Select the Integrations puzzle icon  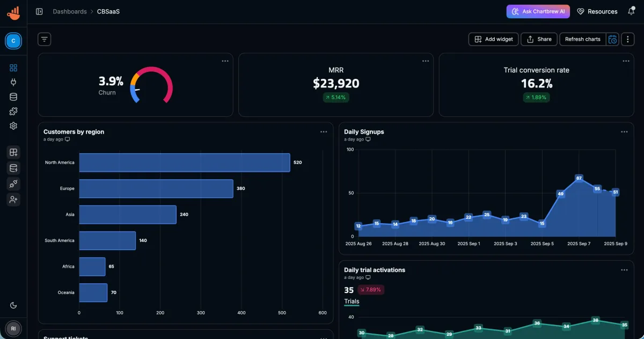pos(13,111)
